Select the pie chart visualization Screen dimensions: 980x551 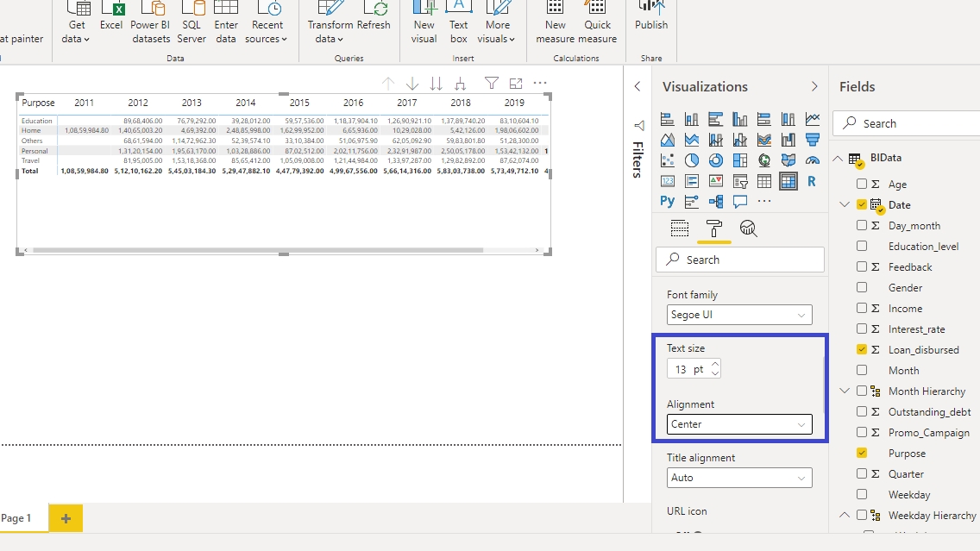coord(692,160)
